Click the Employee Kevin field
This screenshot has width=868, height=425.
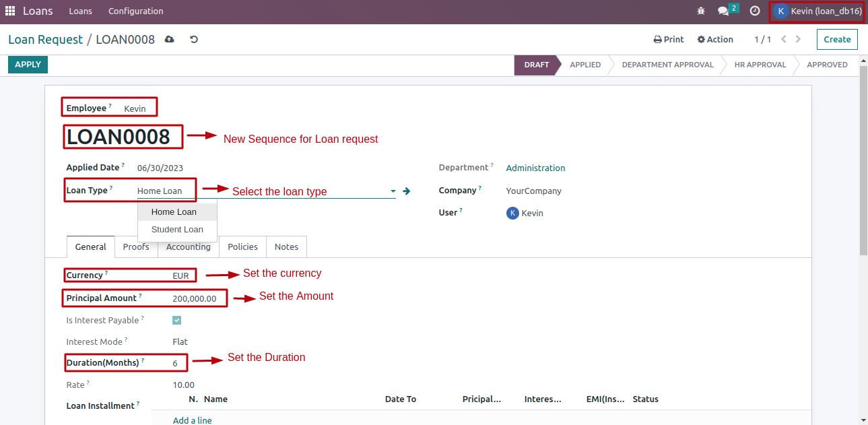pos(135,108)
